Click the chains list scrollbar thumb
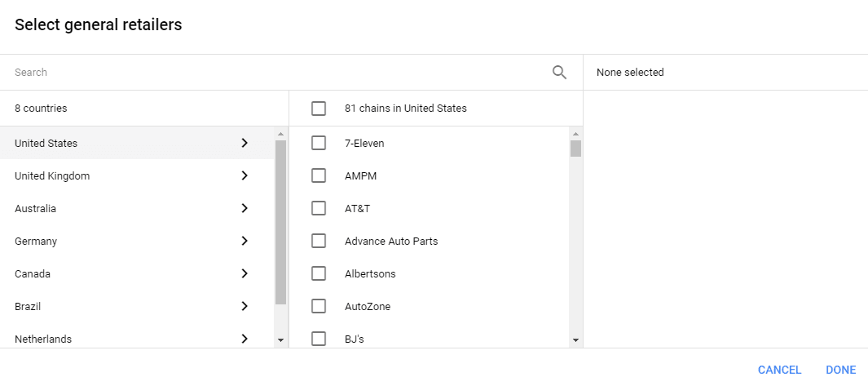This screenshot has width=868, height=386. click(575, 149)
